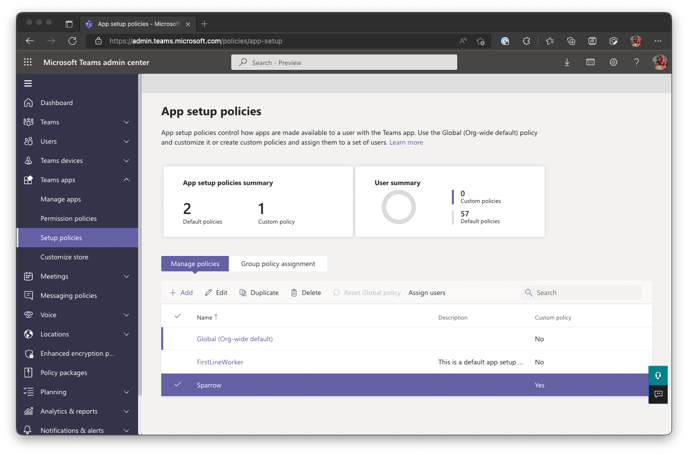Expand the Locations chevron
The image size is (688, 455).
[126, 334]
